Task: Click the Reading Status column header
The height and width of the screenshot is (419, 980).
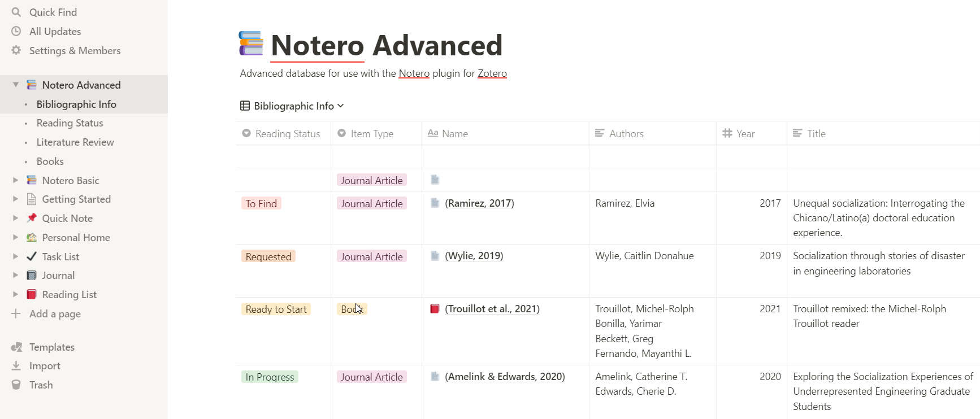Action: pyautogui.click(x=283, y=133)
